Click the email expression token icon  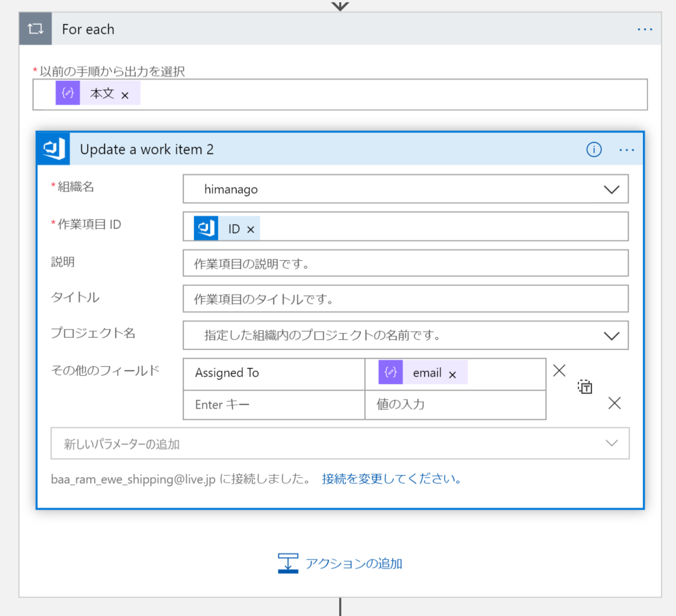point(390,373)
